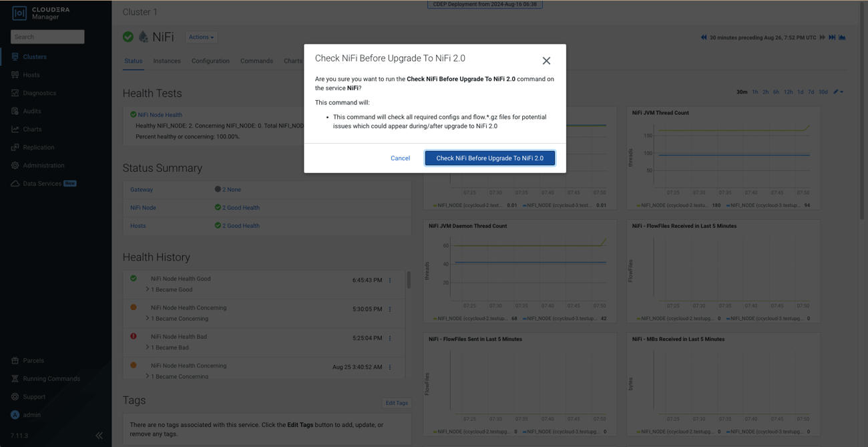Expand the 1 Became Good entry
This screenshot has height=447, width=868.
pyautogui.click(x=148, y=290)
